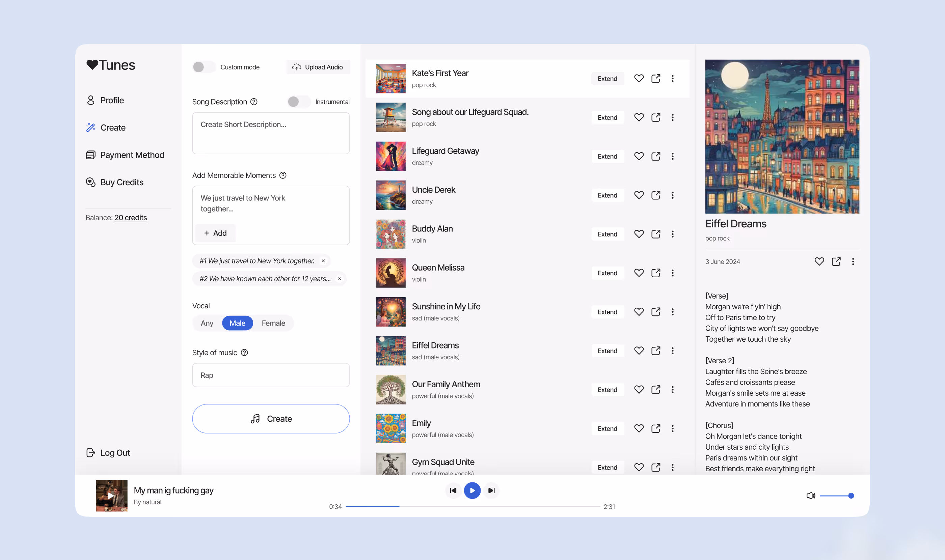Remove the #1 New York moment tag
This screenshot has height=560, width=945.
[323, 261]
